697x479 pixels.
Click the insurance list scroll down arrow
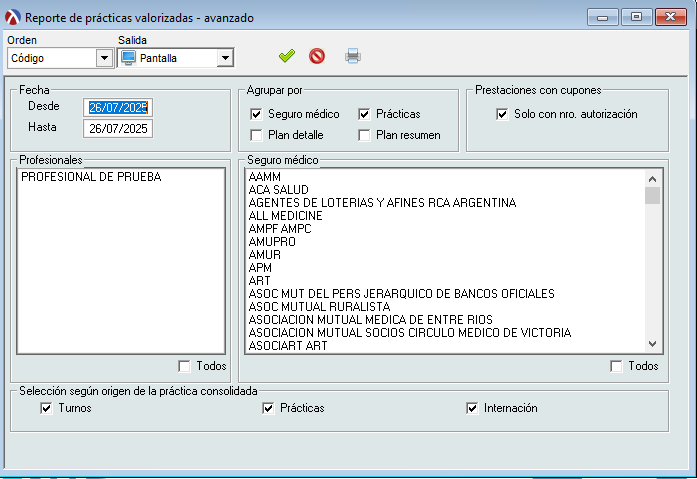652,343
